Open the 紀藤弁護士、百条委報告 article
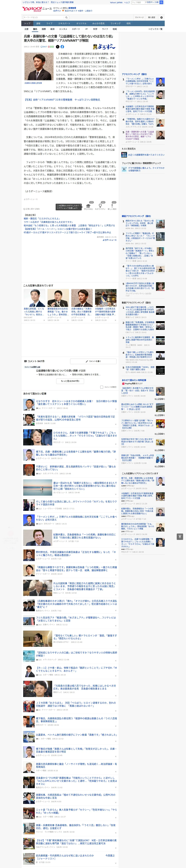This screenshot has height=868, width=186. pyautogui.click(x=84, y=536)
